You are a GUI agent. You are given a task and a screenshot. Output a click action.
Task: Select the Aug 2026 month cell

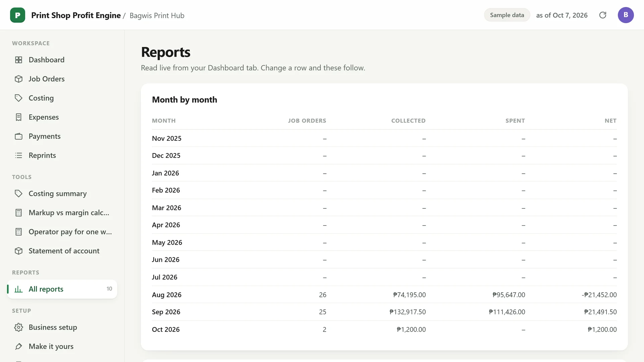[167, 295]
